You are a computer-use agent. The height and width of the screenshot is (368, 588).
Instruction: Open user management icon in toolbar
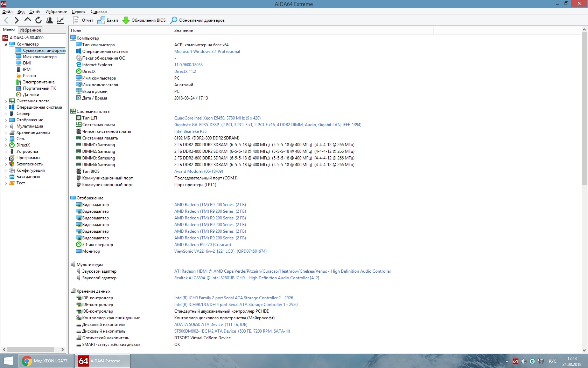(49, 20)
